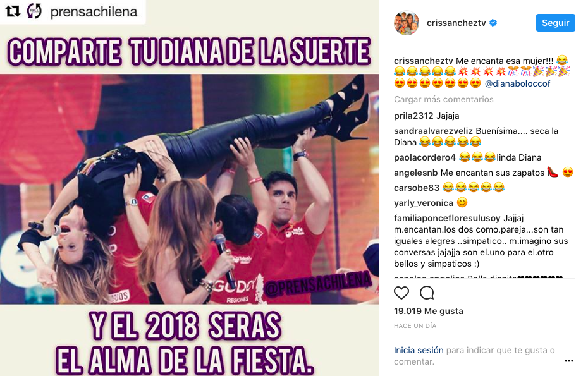Image resolution: width=588 pixels, height=376 pixels.
Task: Open the three-dots more options menu
Action: click(x=569, y=361)
